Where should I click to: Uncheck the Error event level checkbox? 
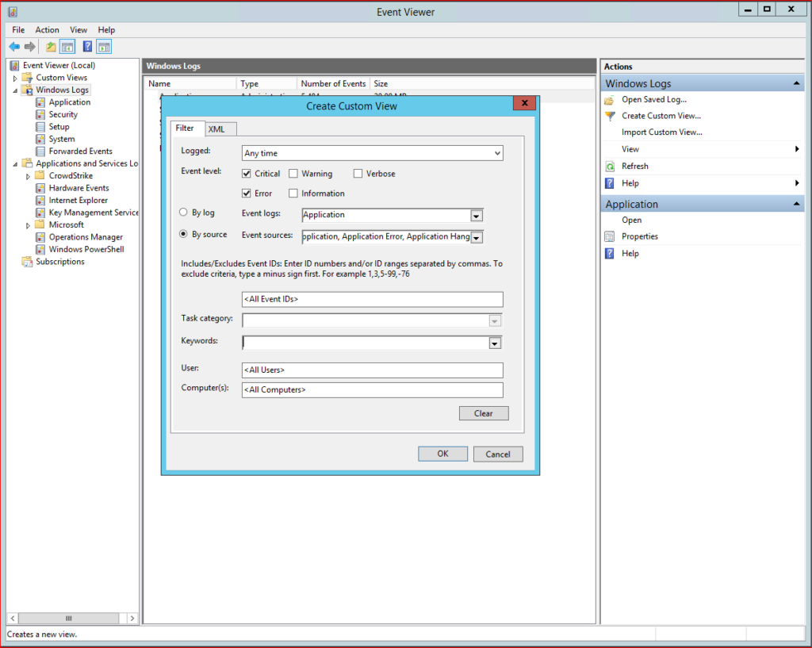coord(247,194)
